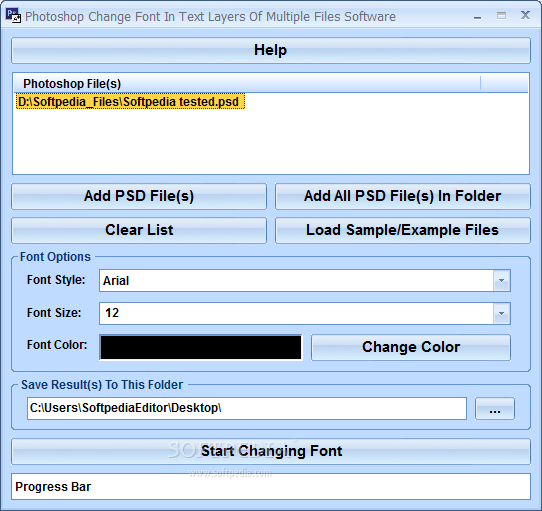This screenshot has height=511, width=542.
Task: Minimize the application window
Action: (x=478, y=16)
